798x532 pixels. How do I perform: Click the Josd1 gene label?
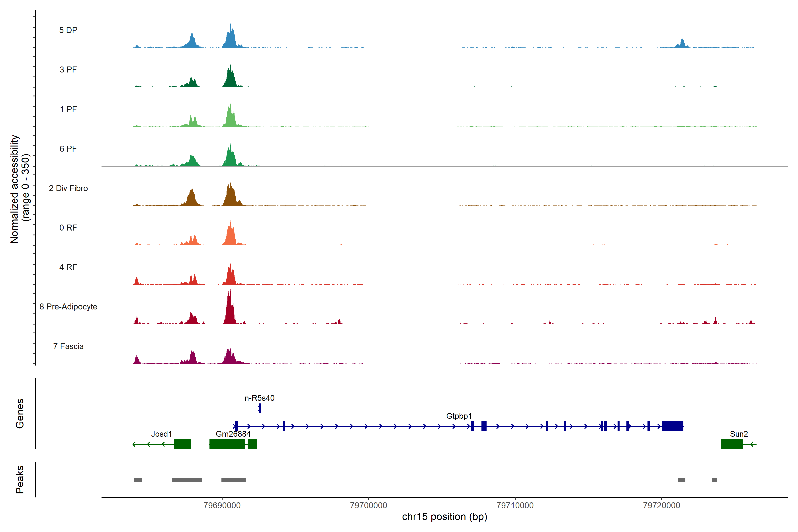point(162,434)
